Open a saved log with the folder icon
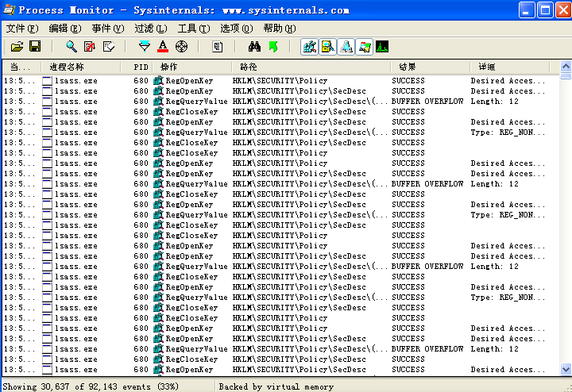The image size is (572, 392). pos(17,47)
